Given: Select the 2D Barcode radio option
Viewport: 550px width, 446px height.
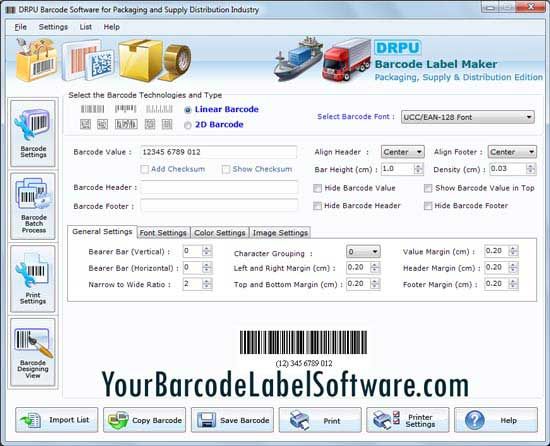Looking at the screenshot, I should (188, 125).
